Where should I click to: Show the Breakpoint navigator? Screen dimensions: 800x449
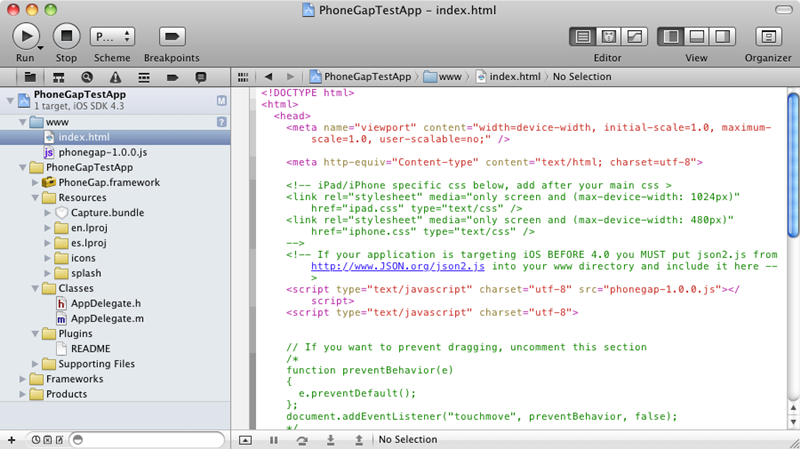(172, 78)
